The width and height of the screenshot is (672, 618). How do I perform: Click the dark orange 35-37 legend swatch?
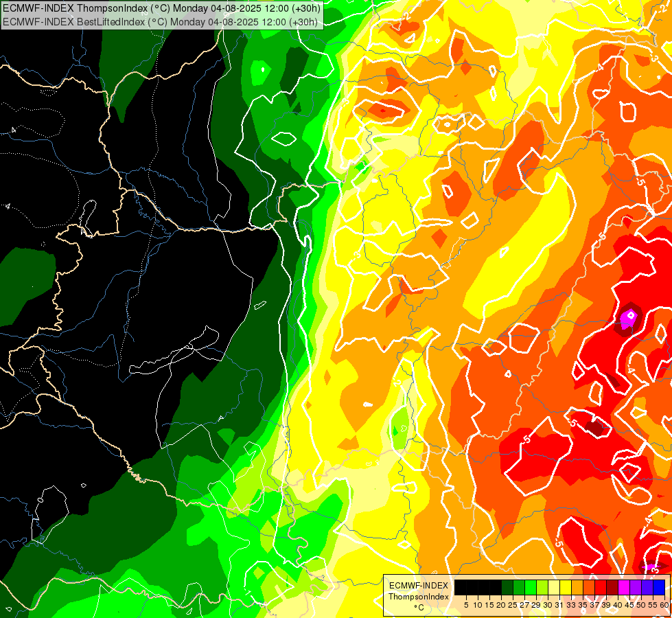(x=589, y=588)
